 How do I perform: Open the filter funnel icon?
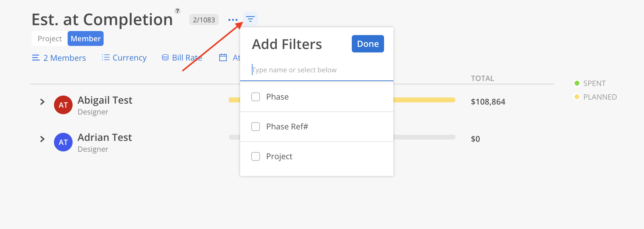tap(250, 19)
